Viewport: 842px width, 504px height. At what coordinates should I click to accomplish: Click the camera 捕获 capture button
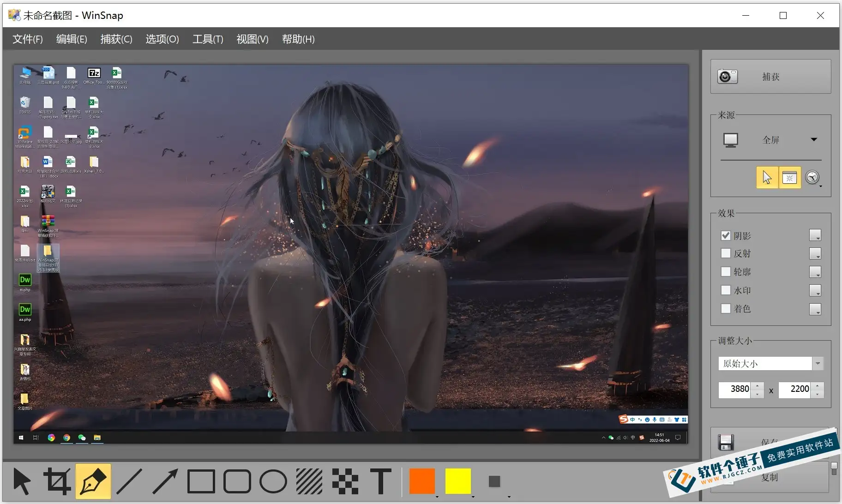pos(770,77)
